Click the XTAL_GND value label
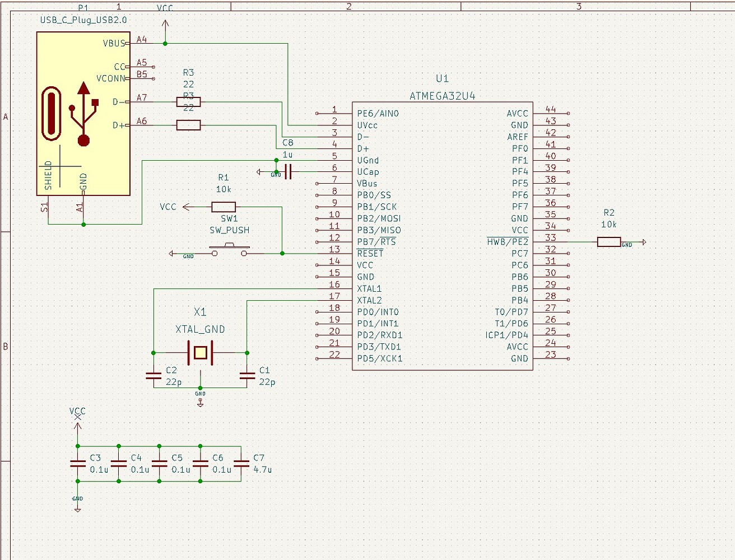735x560 pixels. pos(200,329)
